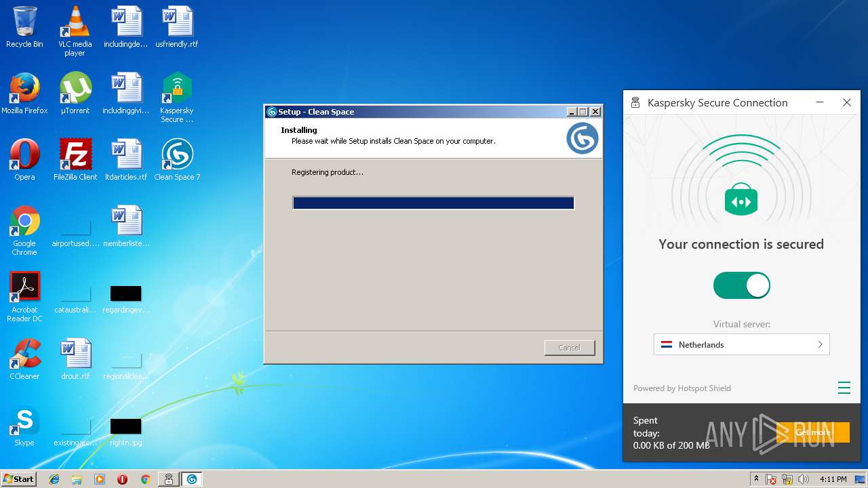Click Powered by Hotspot Shield text

click(x=682, y=388)
